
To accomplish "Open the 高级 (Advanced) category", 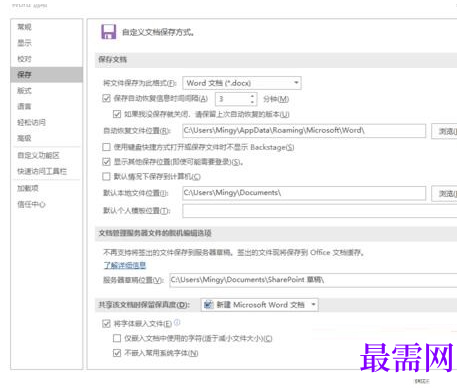I will [24, 138].
